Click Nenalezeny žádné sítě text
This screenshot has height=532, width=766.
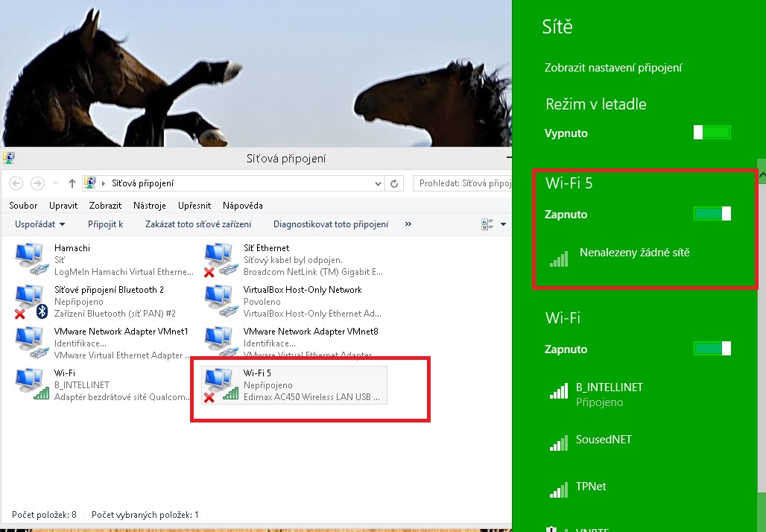point(635,253)
